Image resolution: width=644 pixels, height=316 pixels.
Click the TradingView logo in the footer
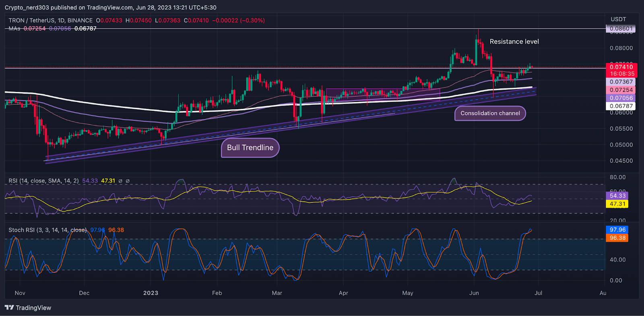click(x=28, y=308)
